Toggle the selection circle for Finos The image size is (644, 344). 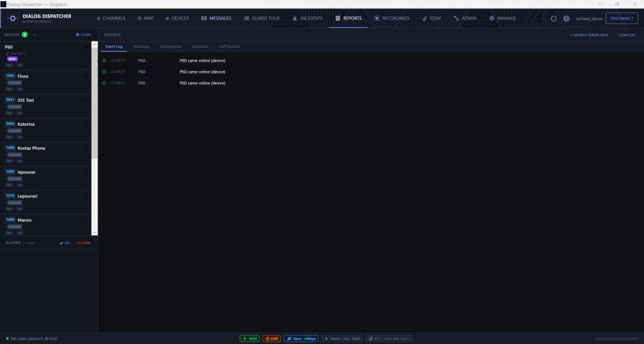pyautogui.click(x=86, y=76)
